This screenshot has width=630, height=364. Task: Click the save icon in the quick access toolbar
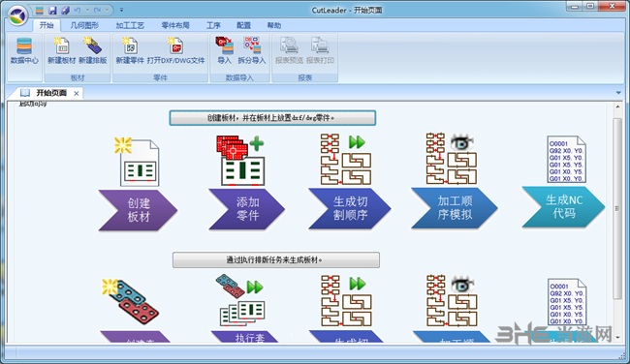tap(52, 10)
